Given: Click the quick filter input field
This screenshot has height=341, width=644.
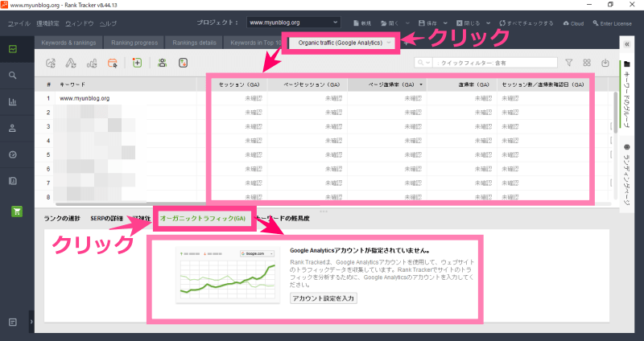Looking at the screenshot, I should [x=496, y=63].
